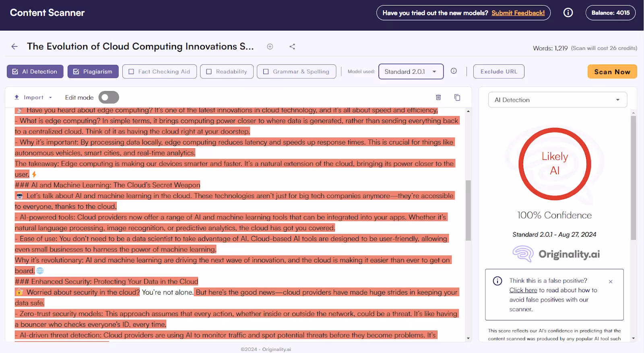Open the Import dropdown menu
This screenshot has height=353, width=644.
pos(33,97)
